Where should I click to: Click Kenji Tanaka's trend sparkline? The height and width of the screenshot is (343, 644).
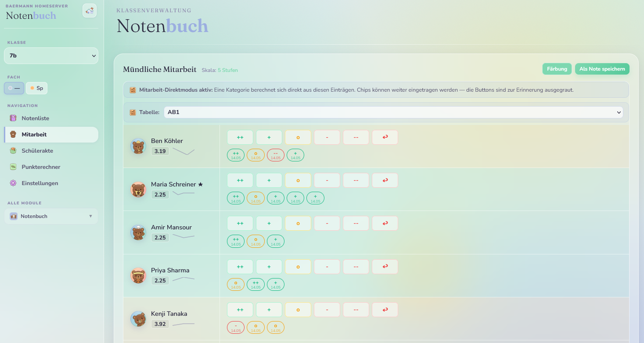(x=183, y=324)
